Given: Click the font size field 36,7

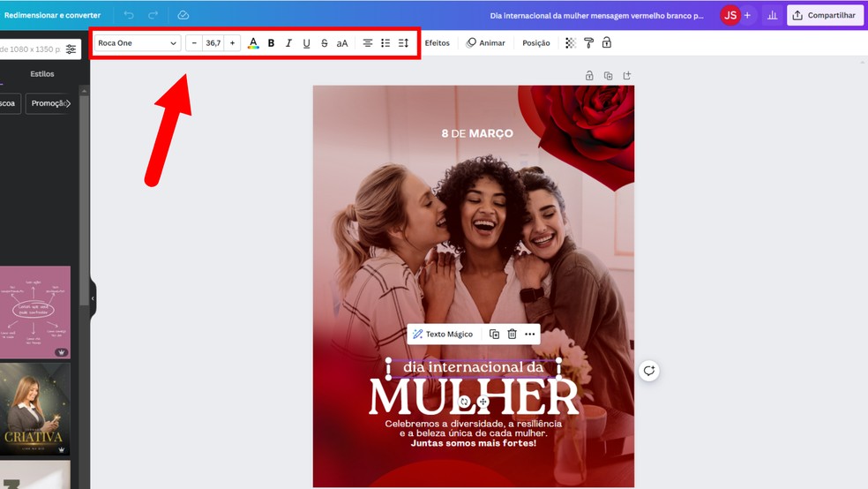Looking at the screenshot, I should pyautogui.click(x=213, y=43).
